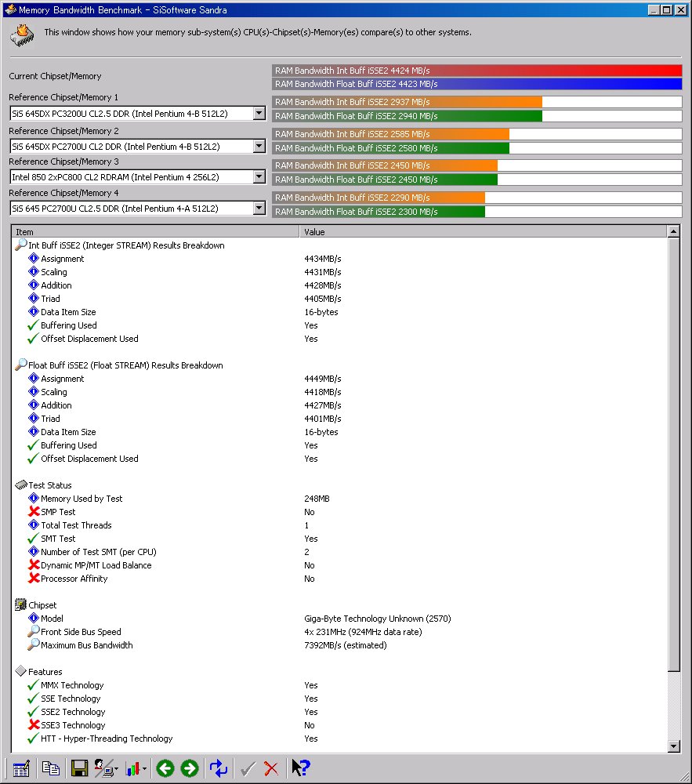Click the 4449MB/s Float Assignment value
This screenshot has width=692, height=784.
(x=323, y=379)
